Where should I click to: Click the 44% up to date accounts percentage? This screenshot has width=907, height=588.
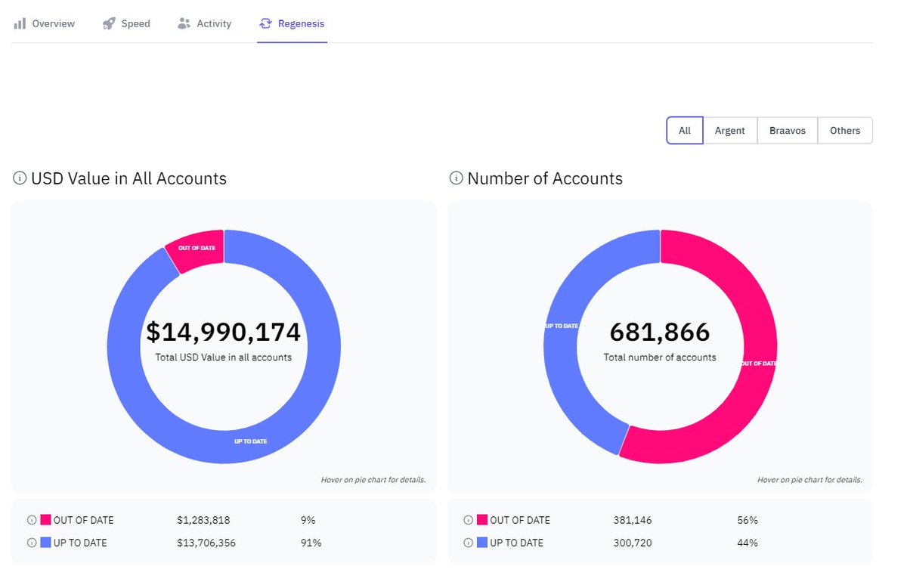click(x=748, y=543)
